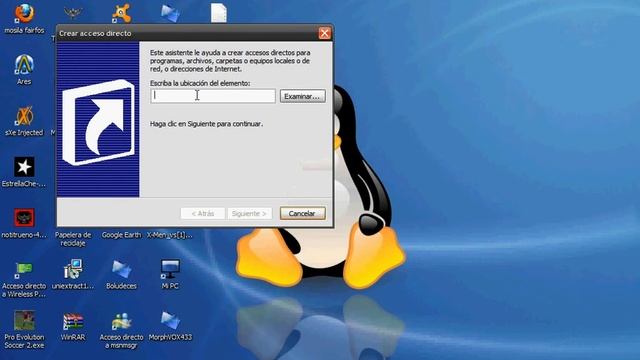Select the Boludeces folder icon
Screen dimensions: 640x360
(x=121, y=269)
